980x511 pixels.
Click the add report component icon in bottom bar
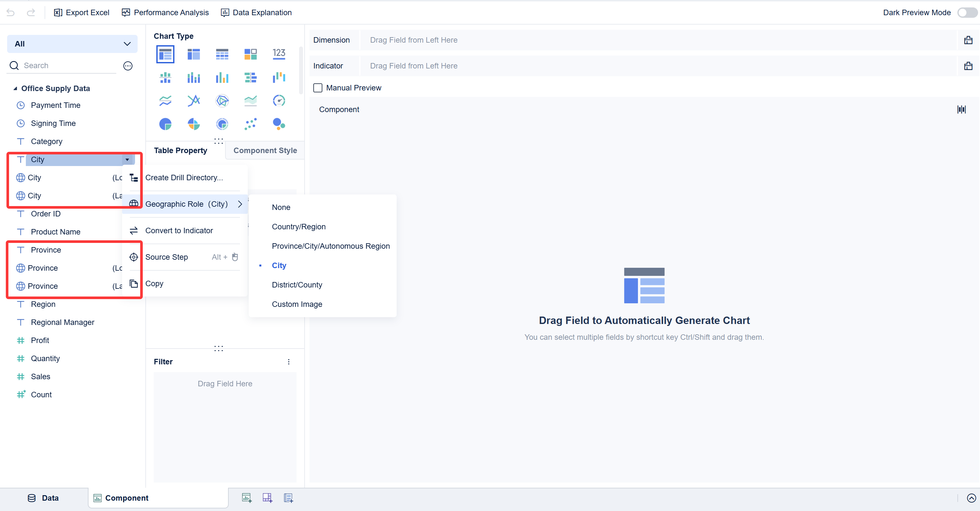click(288, 498)
